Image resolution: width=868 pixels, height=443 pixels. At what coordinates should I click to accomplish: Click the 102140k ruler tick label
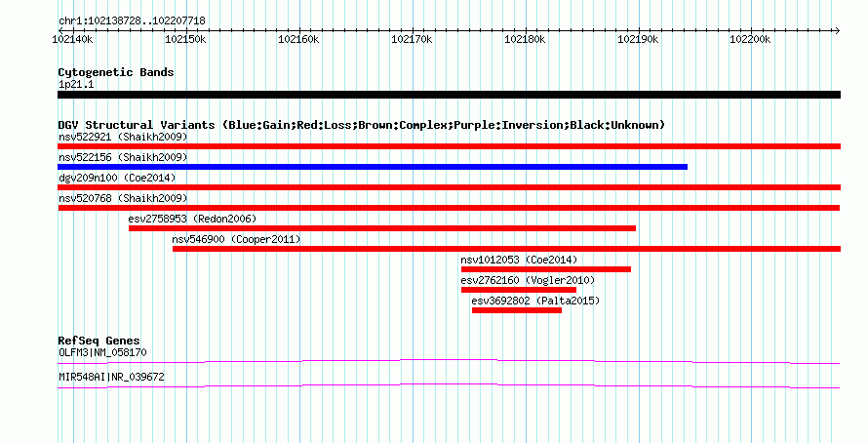click(72, 39)
